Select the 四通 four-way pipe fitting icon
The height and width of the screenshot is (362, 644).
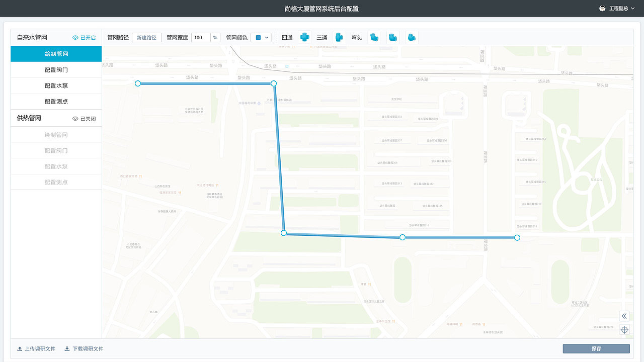304,38
